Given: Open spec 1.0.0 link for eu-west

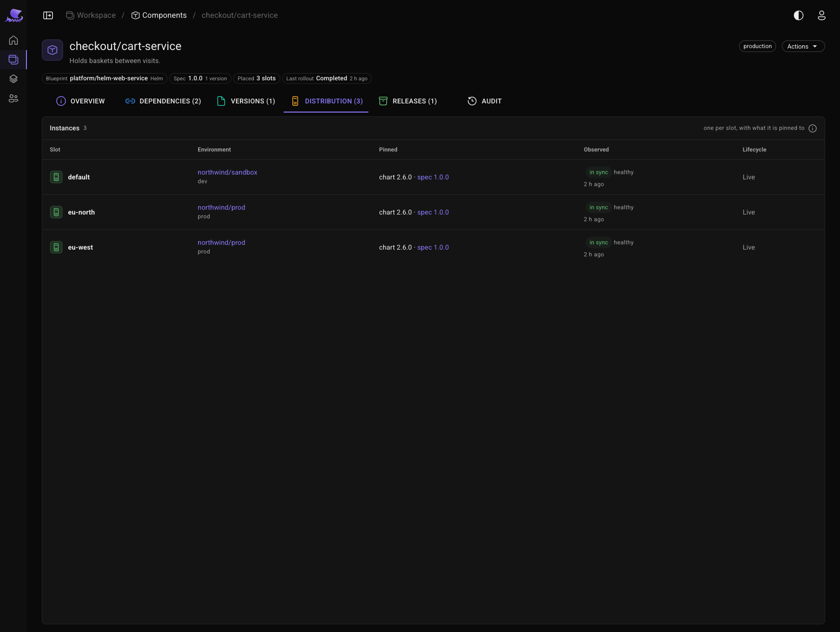Looking at the screenshot, I should [x=433, y=247].
